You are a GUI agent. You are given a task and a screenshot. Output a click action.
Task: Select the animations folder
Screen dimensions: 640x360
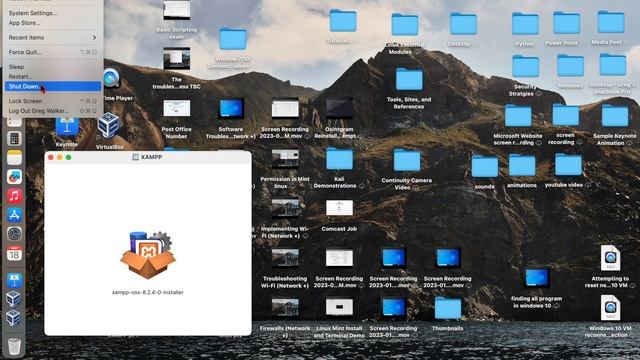522,165
